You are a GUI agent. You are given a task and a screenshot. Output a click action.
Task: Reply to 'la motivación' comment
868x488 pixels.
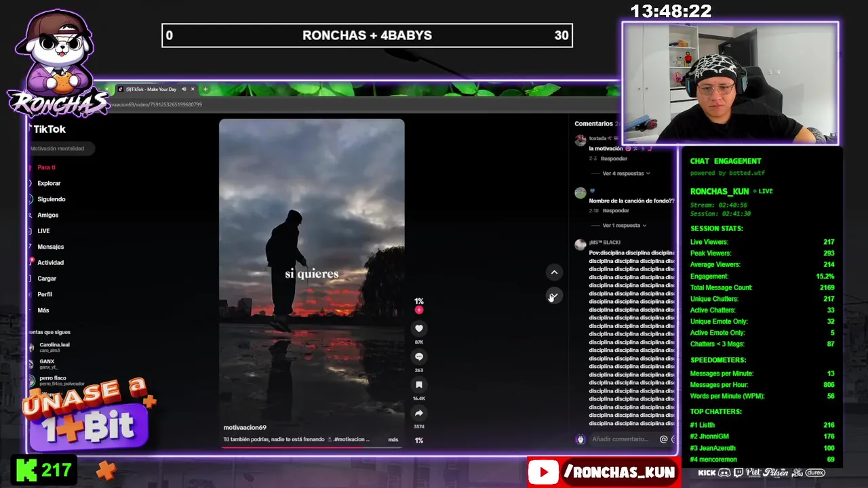614,159
